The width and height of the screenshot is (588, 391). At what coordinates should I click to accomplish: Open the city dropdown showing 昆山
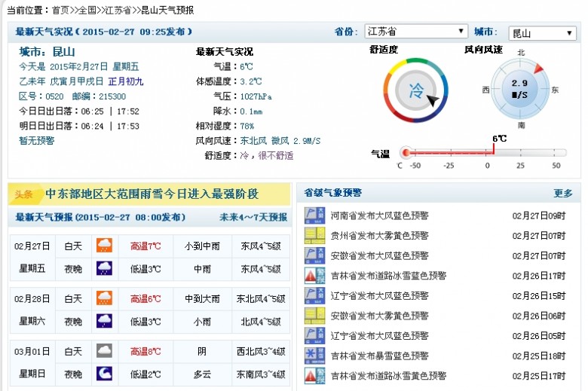(542, 33)
